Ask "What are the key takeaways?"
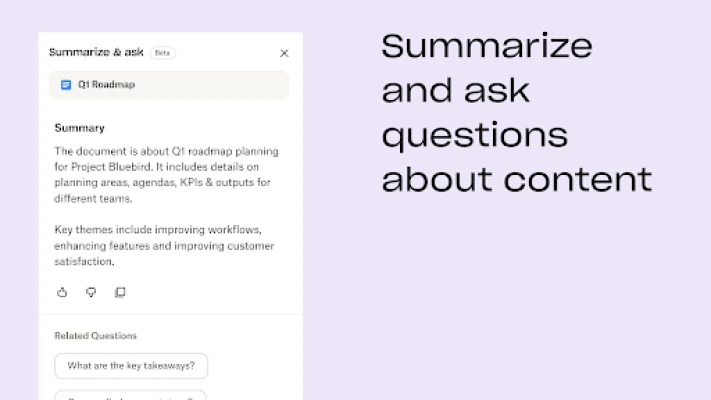The width and height of the screenshot is (711, 400). click(x=131, y=366)
